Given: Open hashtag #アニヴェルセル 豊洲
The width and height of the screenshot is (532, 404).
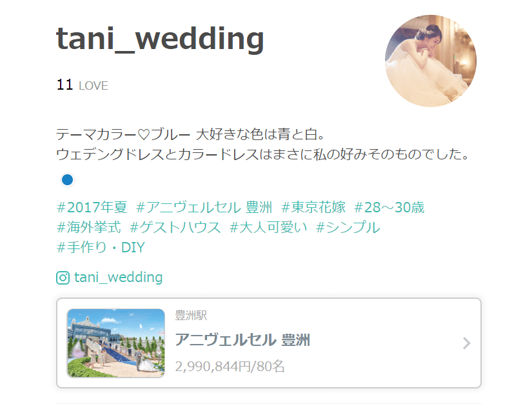Looking at the screenshot, I should (x=204, y=207).
